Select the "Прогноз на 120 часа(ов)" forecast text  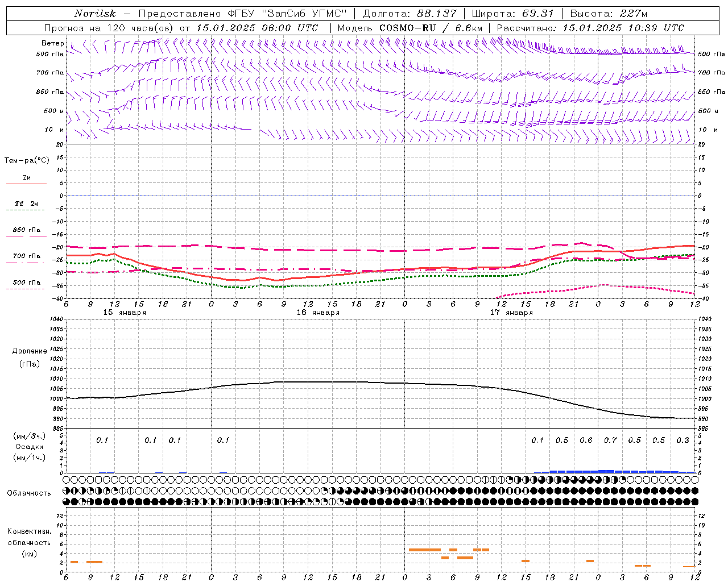click(109, 28)
